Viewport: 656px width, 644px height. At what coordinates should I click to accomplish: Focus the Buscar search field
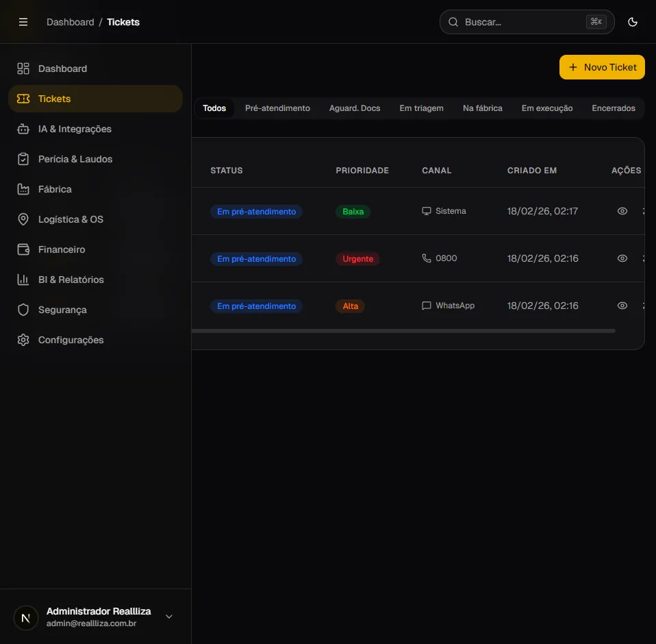coord(527,22)
